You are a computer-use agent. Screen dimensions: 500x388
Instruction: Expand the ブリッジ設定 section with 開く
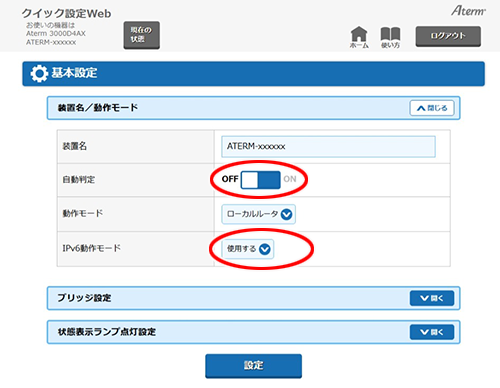432,298
